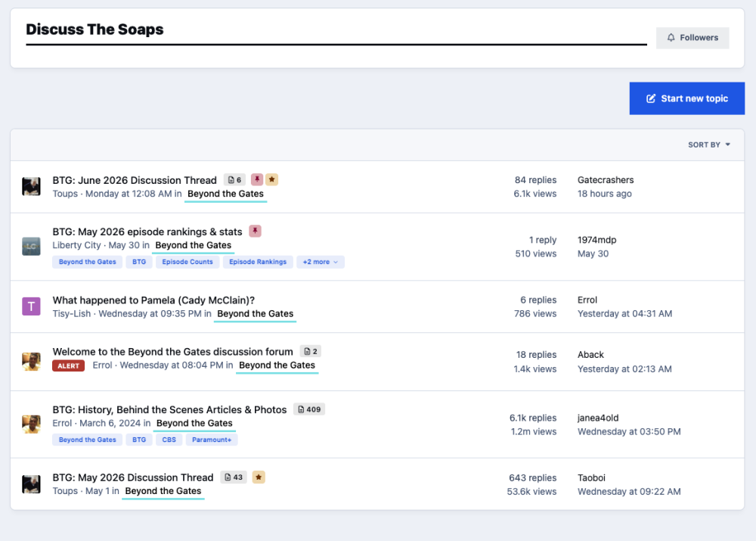Viewport: 756px width, 541px height.
Task: Select the Episode Counts tag
Action: click(187, 262)
